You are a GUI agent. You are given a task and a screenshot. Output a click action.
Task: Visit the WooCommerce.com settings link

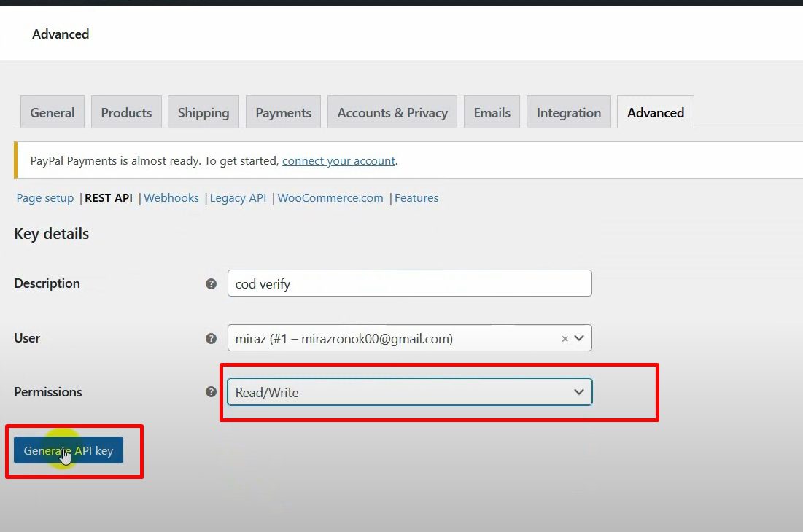click(330, 198)
